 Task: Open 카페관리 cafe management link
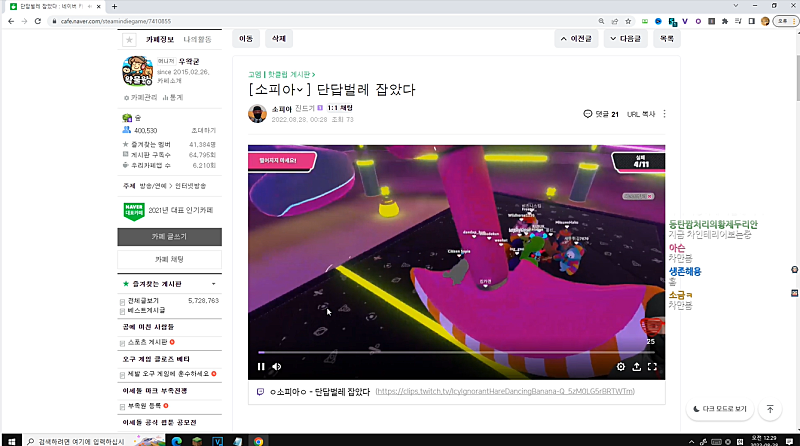(141, 97)
